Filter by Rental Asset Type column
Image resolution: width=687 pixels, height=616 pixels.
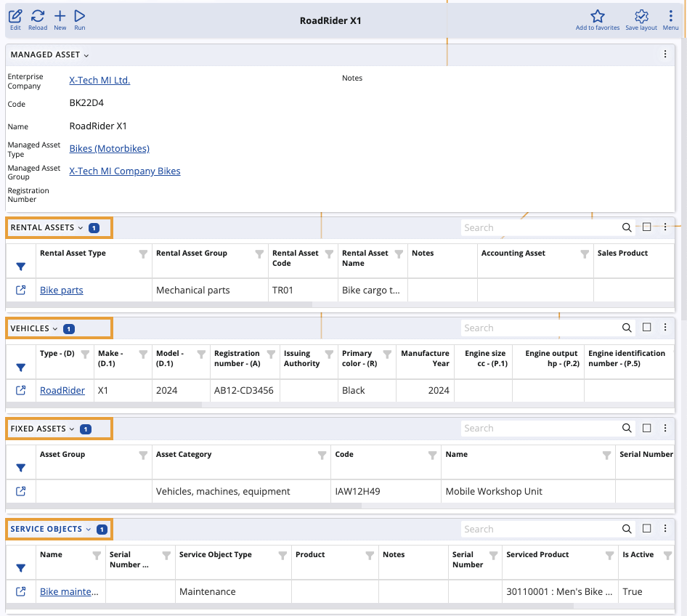(143, 254)
